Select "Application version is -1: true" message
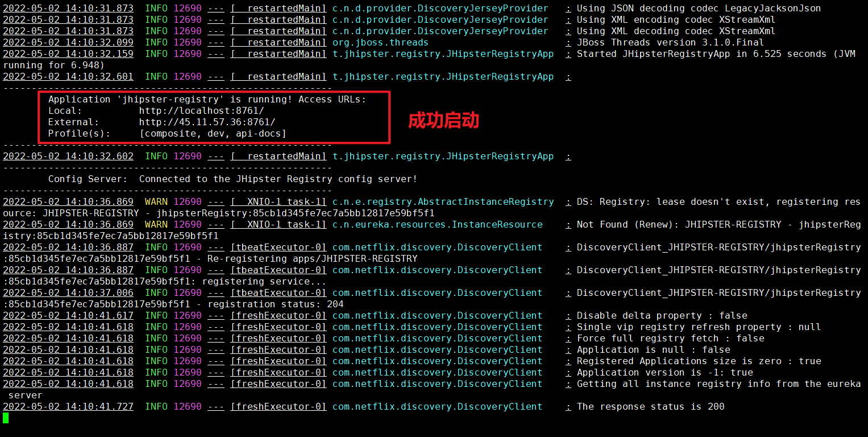The height and width of the screenshot is (437, 868). [665, 372]
